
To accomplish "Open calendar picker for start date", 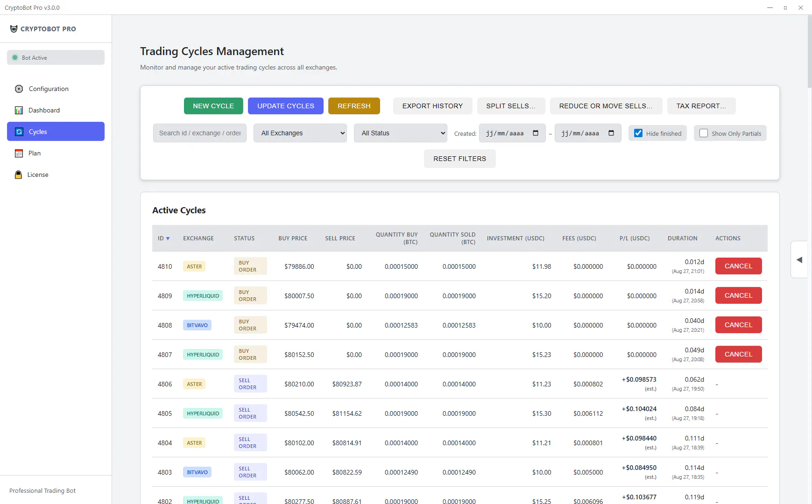I will pos(536,133).
